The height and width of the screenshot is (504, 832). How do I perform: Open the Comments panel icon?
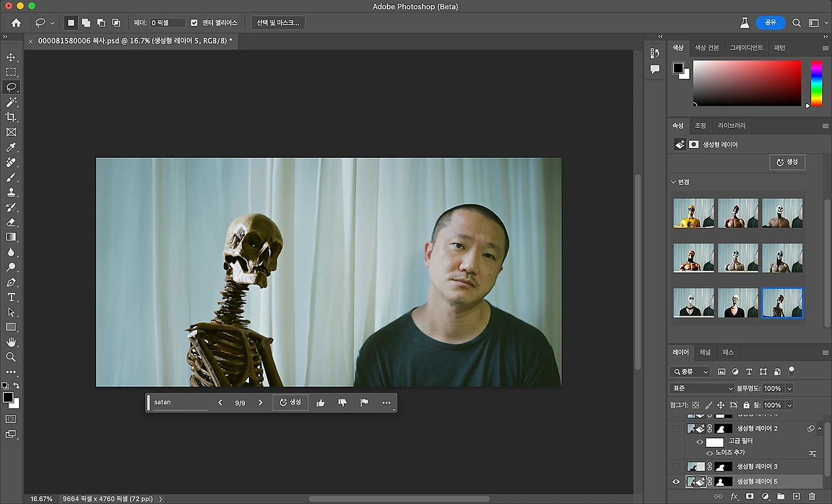pyautogui.click(x=655, y=69)
